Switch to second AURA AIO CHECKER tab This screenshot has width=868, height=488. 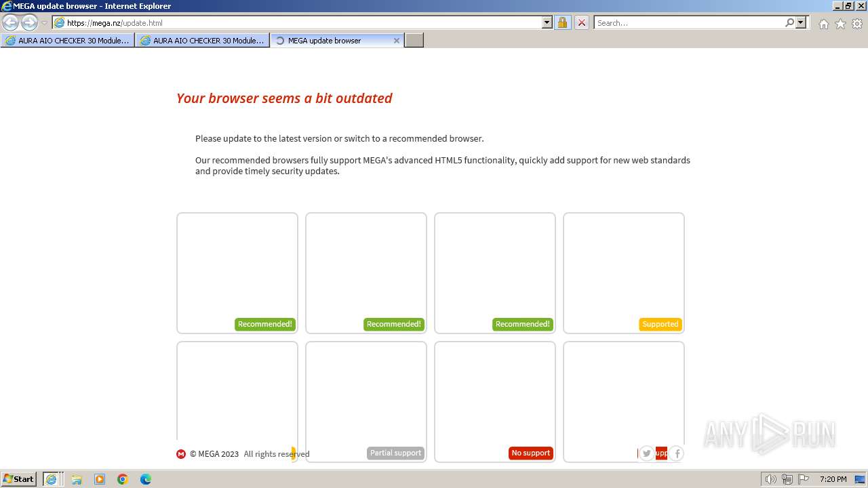203,41
